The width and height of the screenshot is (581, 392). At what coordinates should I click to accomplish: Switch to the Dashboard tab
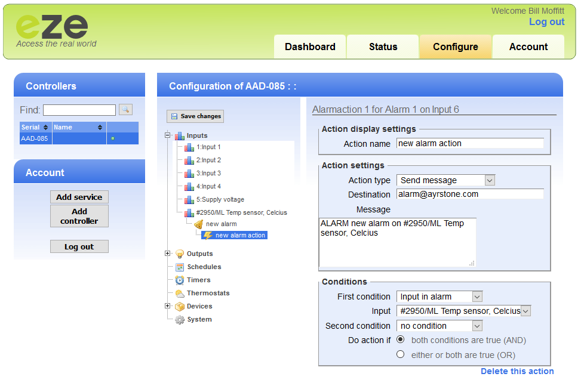310,47
